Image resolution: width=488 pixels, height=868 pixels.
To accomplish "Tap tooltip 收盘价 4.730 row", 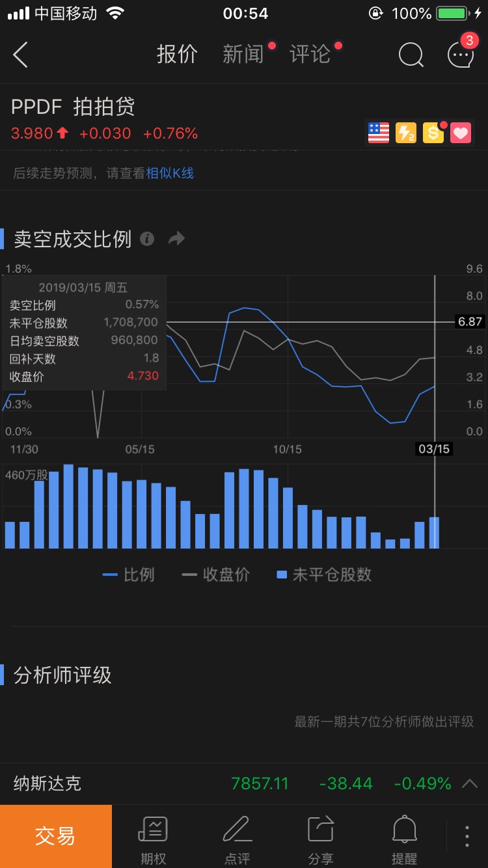I will pos(84,376).
